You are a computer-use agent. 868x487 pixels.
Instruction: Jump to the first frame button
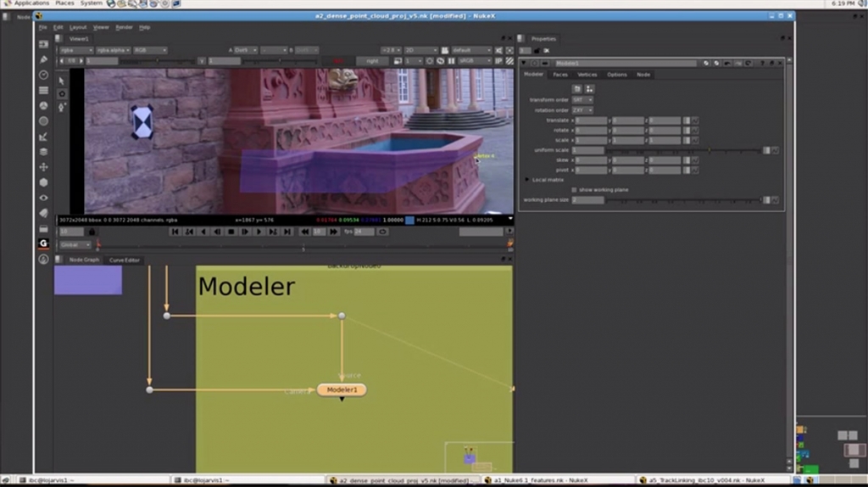(x=175, y=232)
